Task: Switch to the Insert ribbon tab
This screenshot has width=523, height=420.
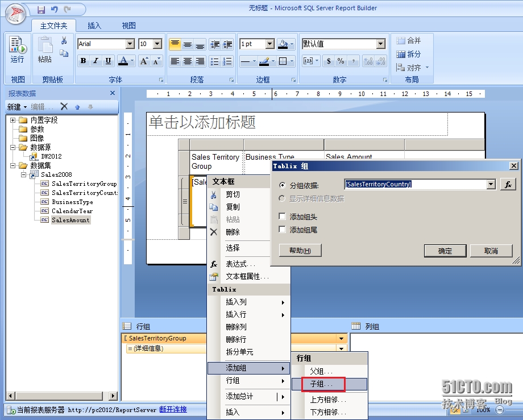Action: (x=94, y=26)
